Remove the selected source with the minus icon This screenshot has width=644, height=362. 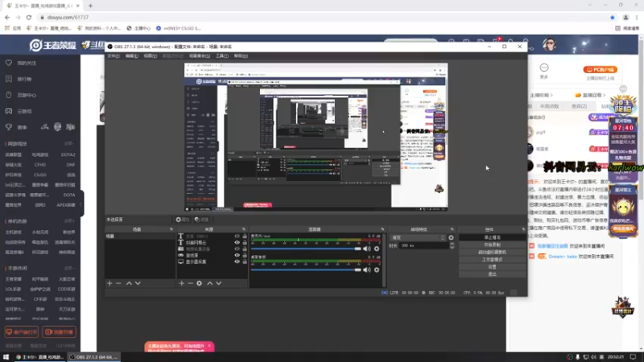click(x=190, y=283)
